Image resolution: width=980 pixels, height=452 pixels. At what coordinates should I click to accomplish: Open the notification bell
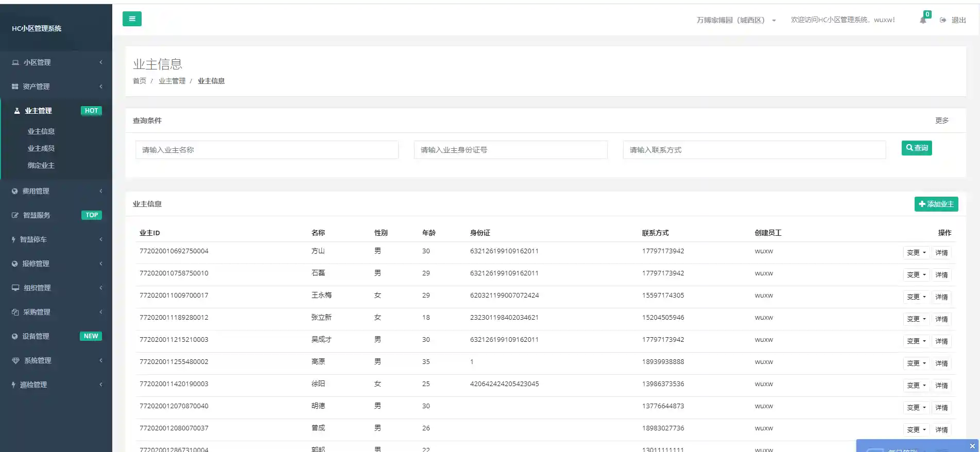pos(923,20)
